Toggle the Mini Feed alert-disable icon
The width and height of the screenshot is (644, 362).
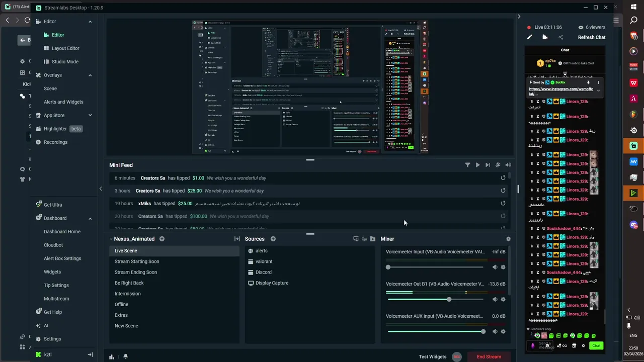point(498,165)
